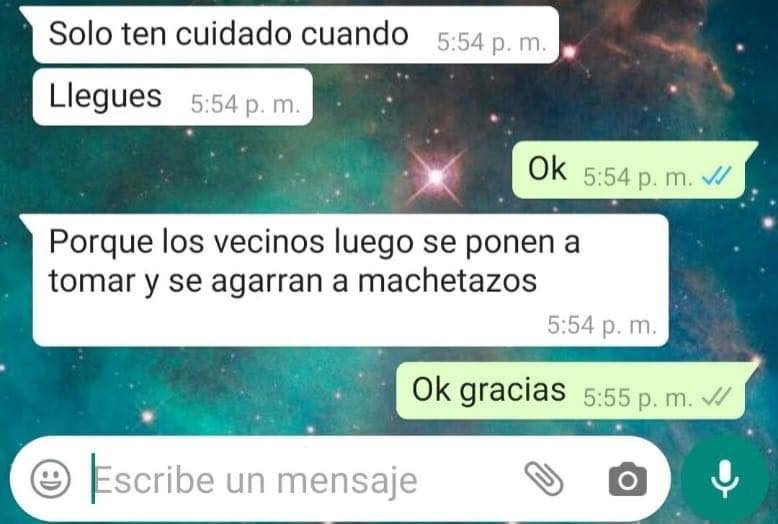Tap the paperclip attachment icon
Image resolution: width=778 pixels, height=524 pixels.
(x=544, y=479)
